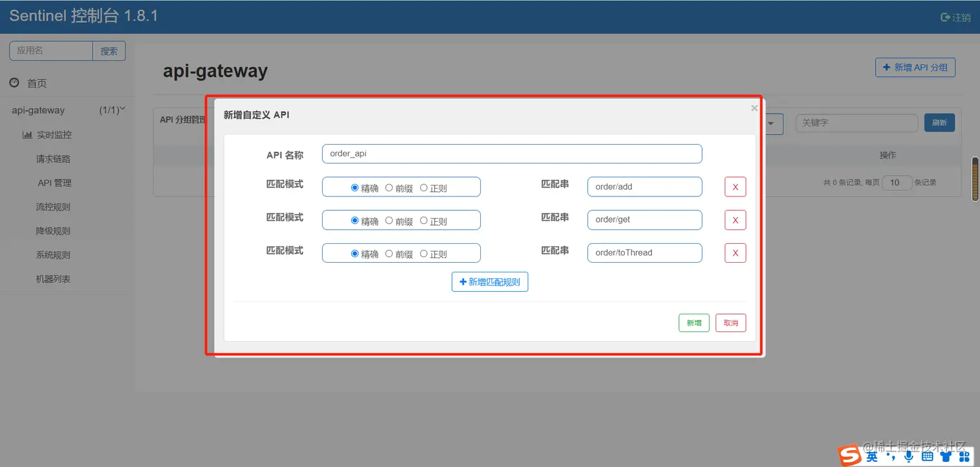The width and height of the screenshot is (980, 467).
Task: Click the 操作 column header
Action: pos(887,155)
